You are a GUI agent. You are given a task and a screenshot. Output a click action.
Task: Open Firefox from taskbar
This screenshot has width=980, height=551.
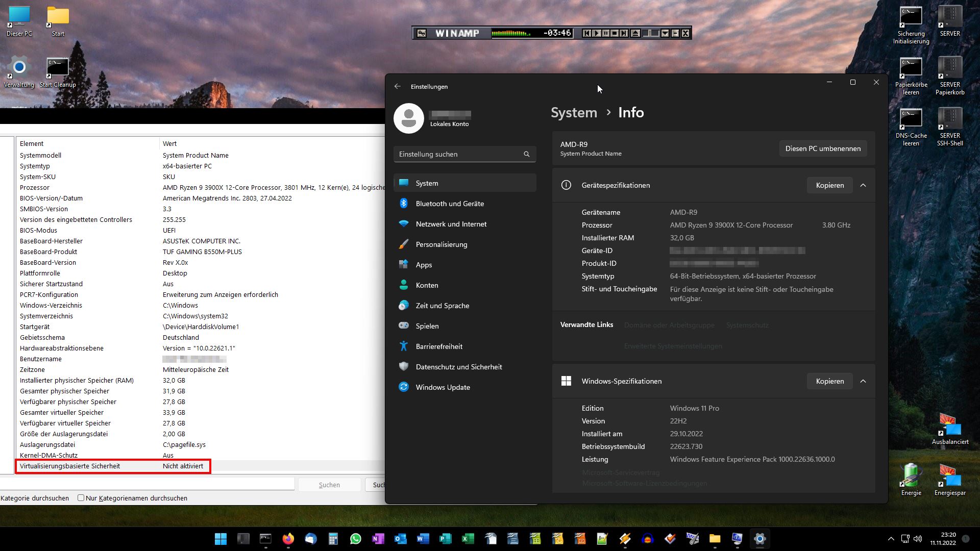coord(288,539)
